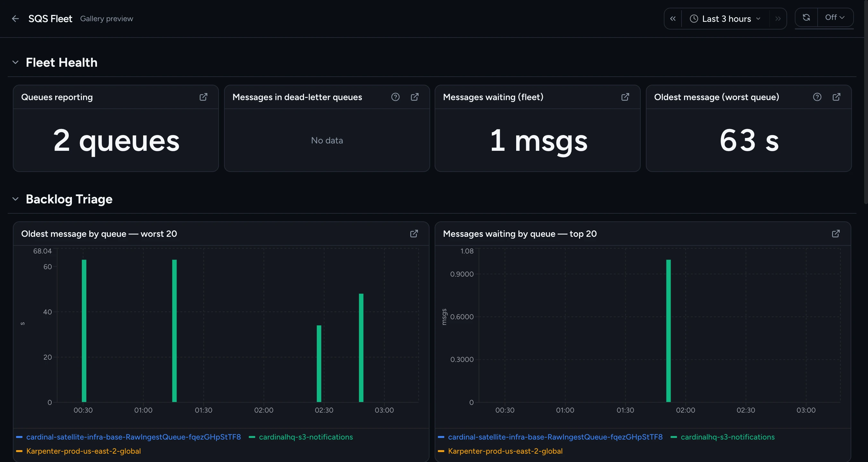Click the 63 s stat value
The height and width of the screenshot is (462, 868).
[749, 141]
